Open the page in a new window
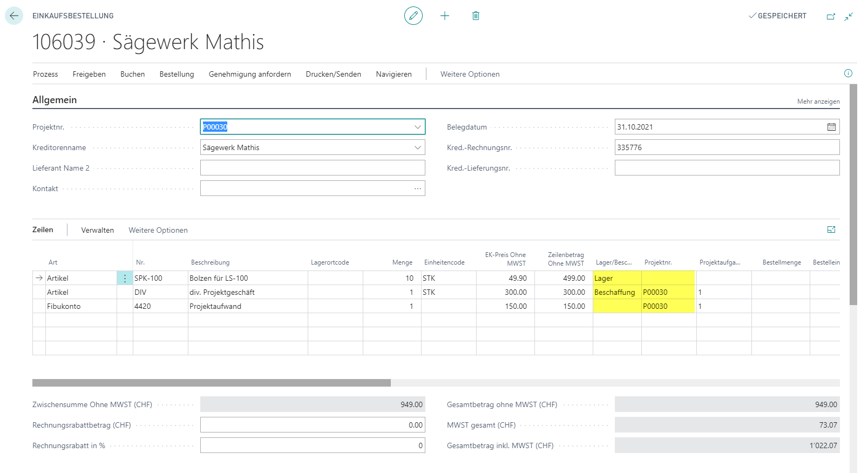The width and height of the screenshot is (868, 473). (831, 16)
